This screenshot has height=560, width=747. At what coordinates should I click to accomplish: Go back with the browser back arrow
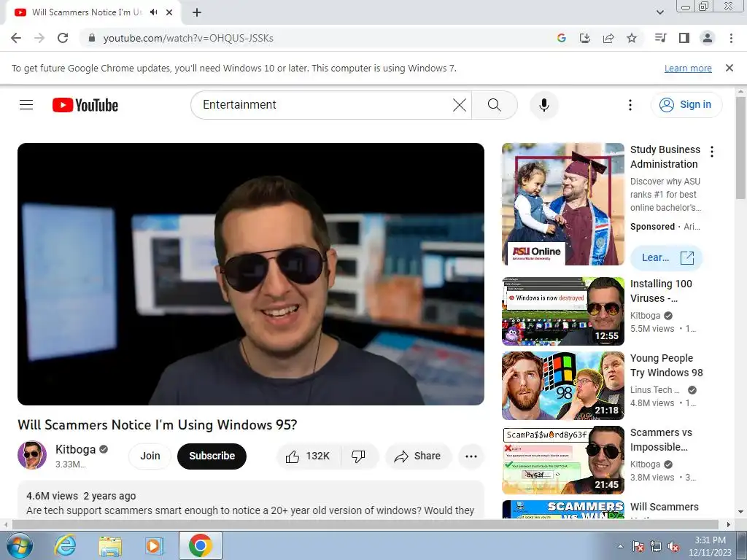pyautogui.click(x=16, y=38)
